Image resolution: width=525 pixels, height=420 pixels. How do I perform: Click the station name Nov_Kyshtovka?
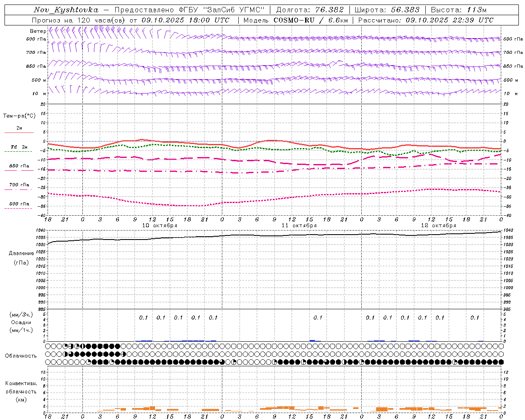coord(66,10)
